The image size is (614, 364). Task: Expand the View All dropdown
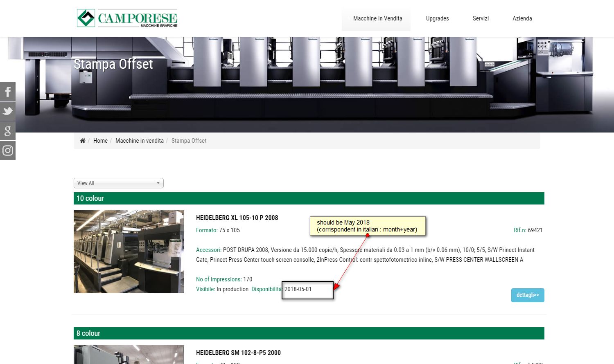click(x=119, y=183)
